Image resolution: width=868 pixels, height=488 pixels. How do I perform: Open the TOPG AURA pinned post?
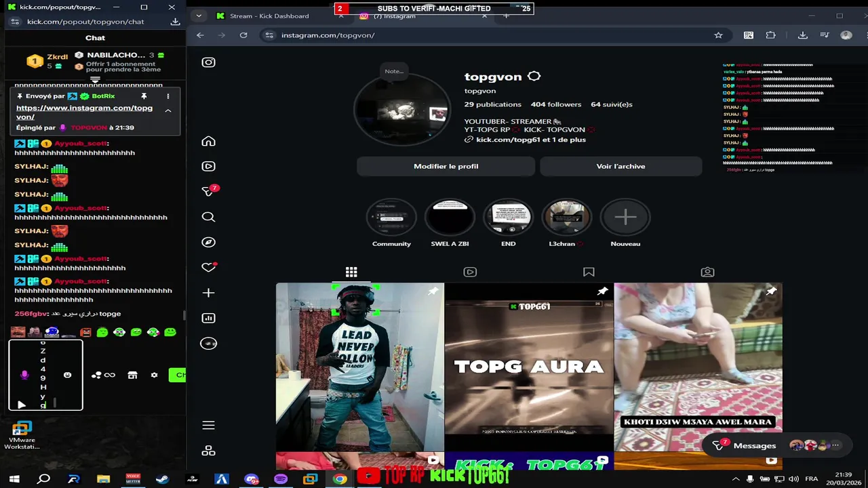(529, 367)
